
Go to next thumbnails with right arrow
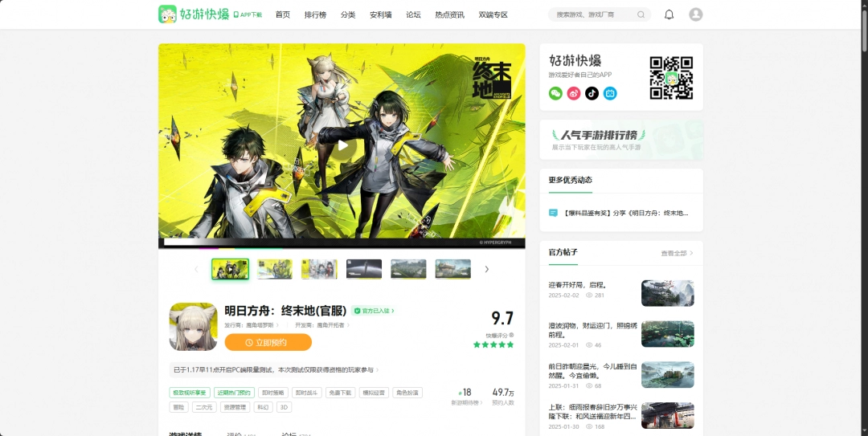coord(486,269)
